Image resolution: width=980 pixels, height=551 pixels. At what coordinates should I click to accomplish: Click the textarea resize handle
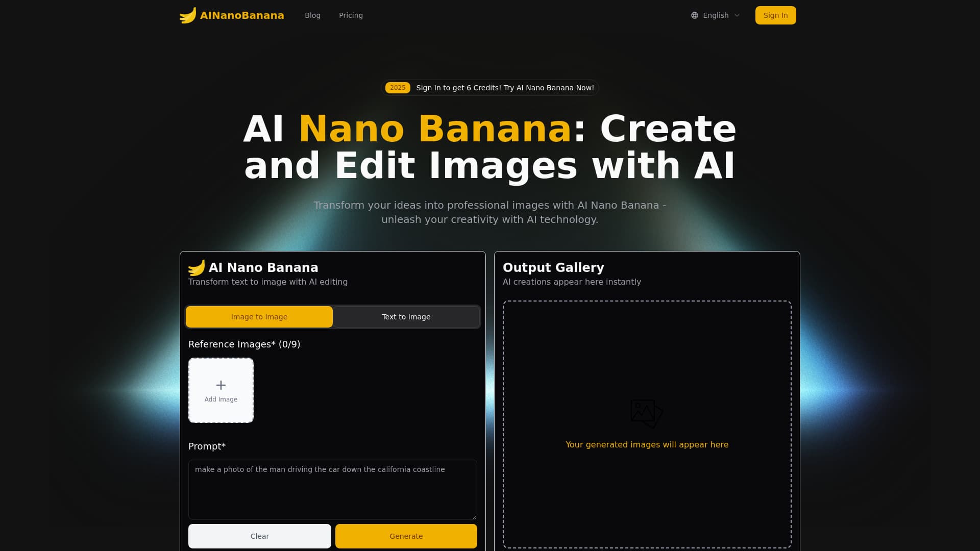(x=473, y=516)
